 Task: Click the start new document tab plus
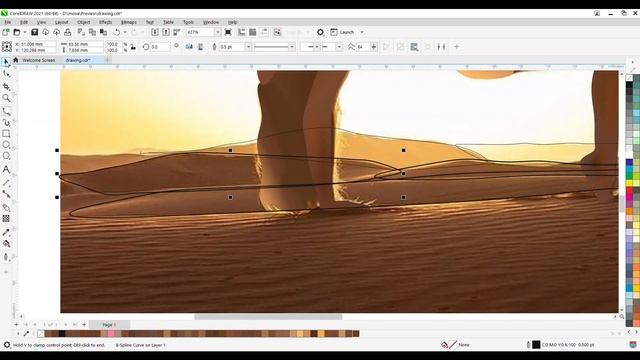click(108, 60)
